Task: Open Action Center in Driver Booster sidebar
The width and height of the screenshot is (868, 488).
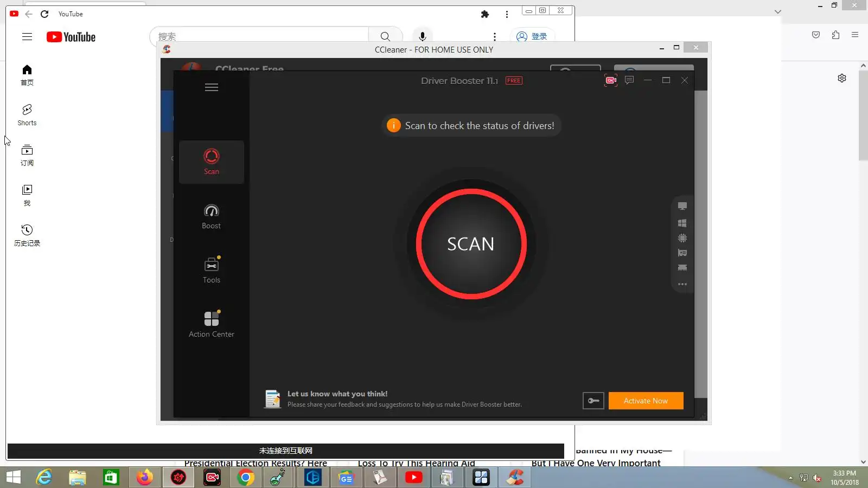Action: [x=212, y=325]
